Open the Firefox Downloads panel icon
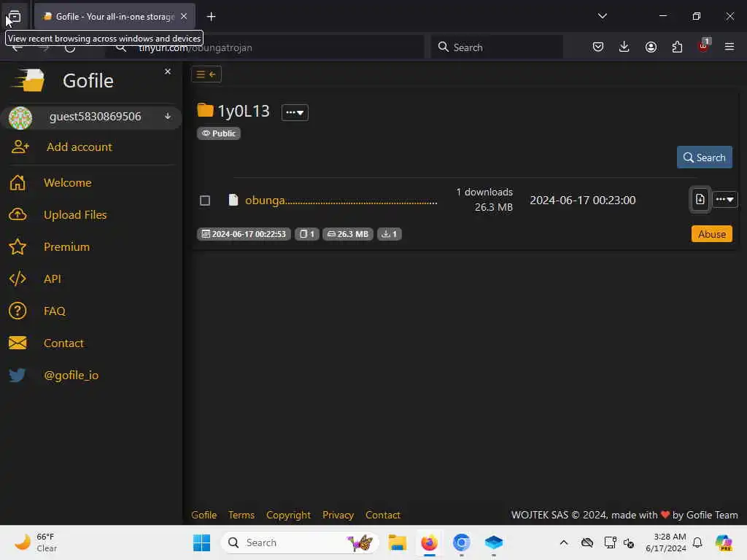This screenshot has width=747, height=560. [624, 47]
